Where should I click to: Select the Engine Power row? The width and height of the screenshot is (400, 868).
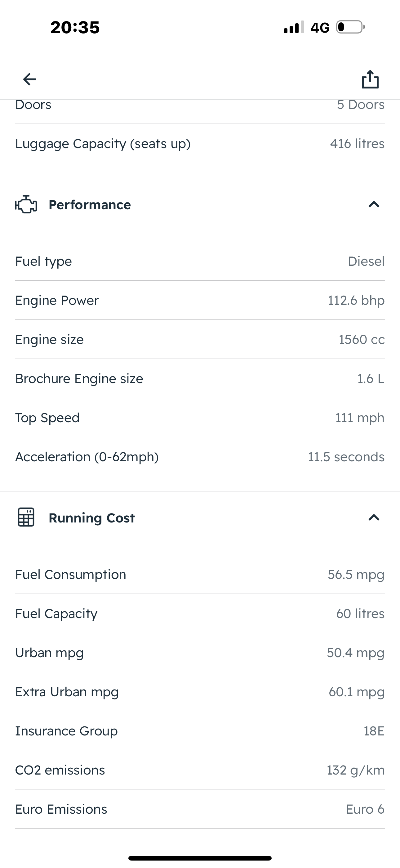click(200, 301)
